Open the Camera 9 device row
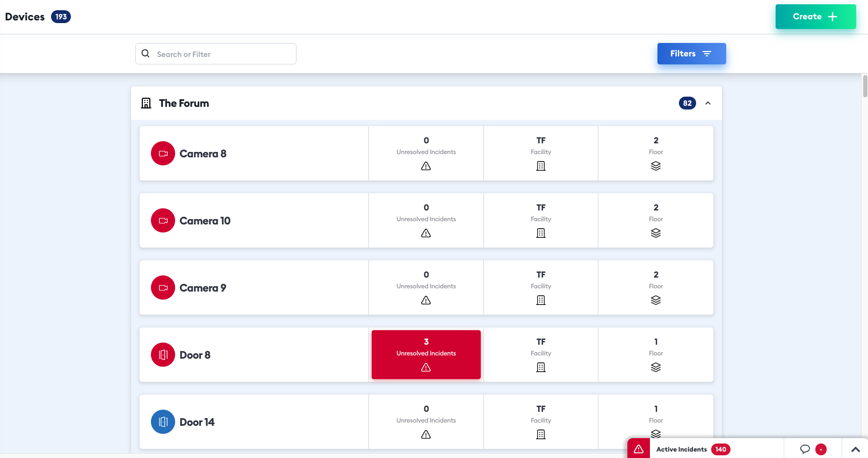Image resolution: width=868 pixels, height=458 pixels. [x=426, y=288]
